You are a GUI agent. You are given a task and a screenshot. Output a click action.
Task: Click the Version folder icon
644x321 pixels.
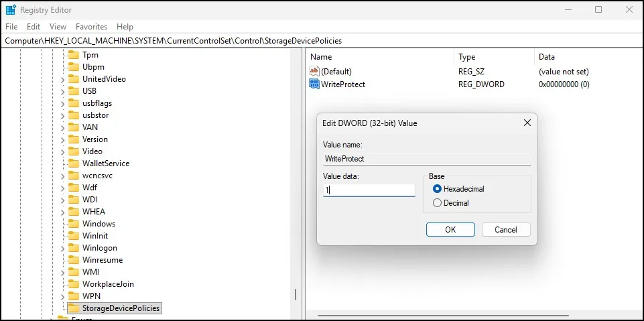pyautogui.click(x=74, y=139)
